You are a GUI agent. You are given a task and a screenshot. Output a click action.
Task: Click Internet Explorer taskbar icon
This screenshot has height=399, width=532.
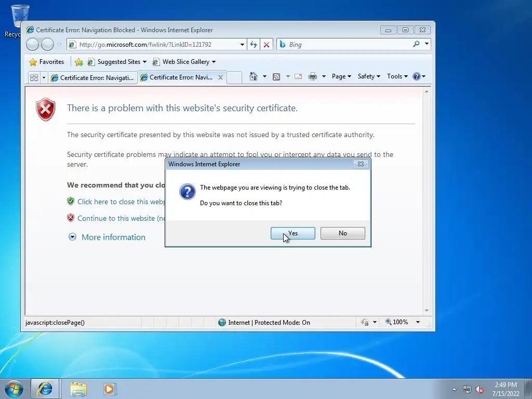point(45,389)
